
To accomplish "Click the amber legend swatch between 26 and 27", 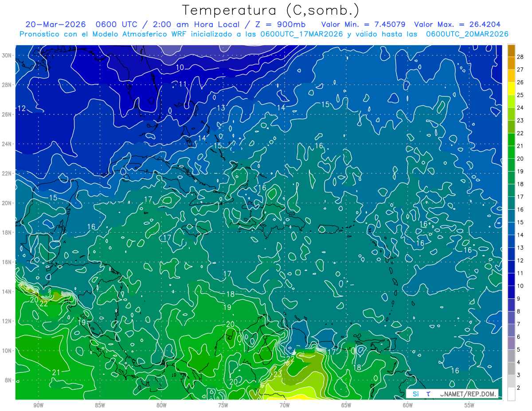I will [x=511, y=76].
